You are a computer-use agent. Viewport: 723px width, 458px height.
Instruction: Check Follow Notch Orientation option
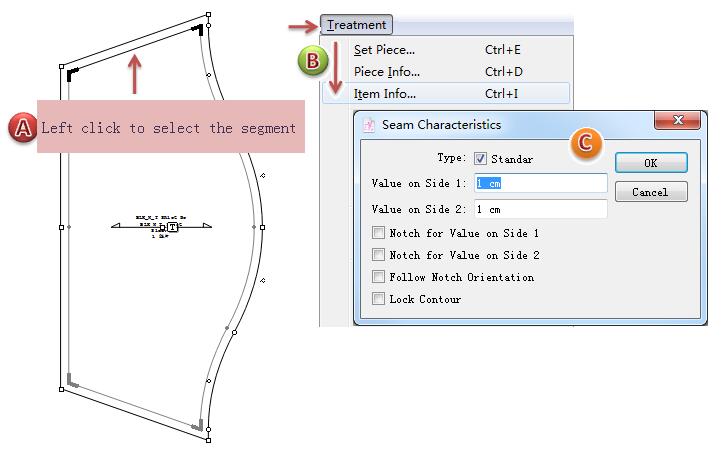378,277
